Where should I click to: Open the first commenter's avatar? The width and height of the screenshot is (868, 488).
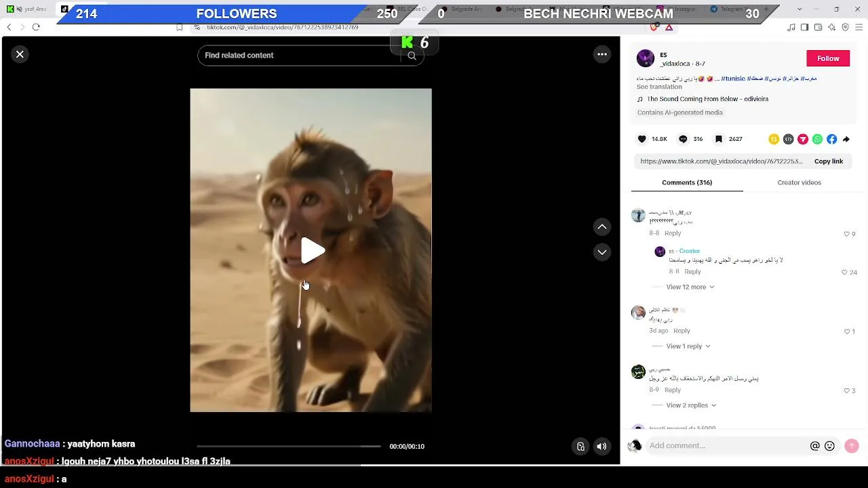click(638, 216)
